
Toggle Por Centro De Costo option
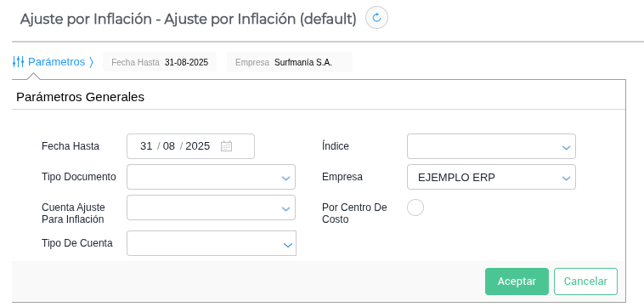(x=415, y=208)
